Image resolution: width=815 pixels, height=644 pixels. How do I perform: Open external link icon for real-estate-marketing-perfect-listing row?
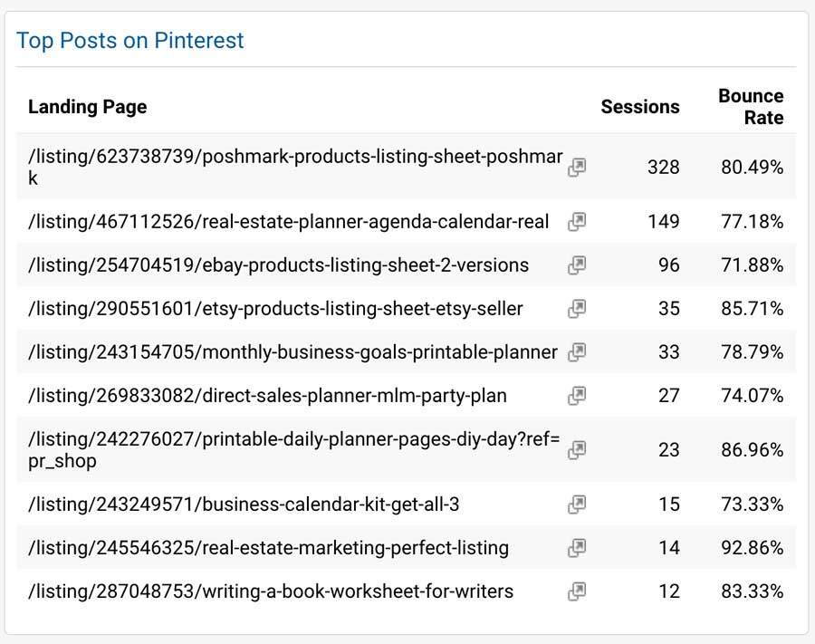(577, 548)
